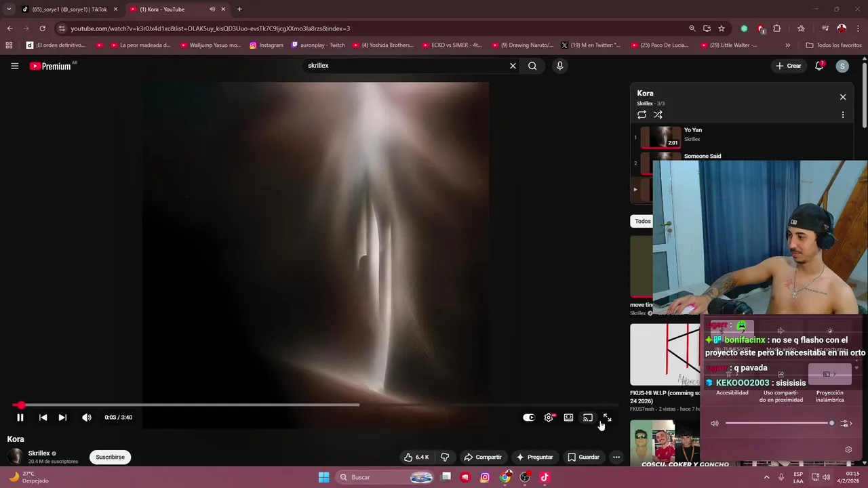868x488 pixels.
Task: Open the Windows Start menu
Action: coord(323,477)
